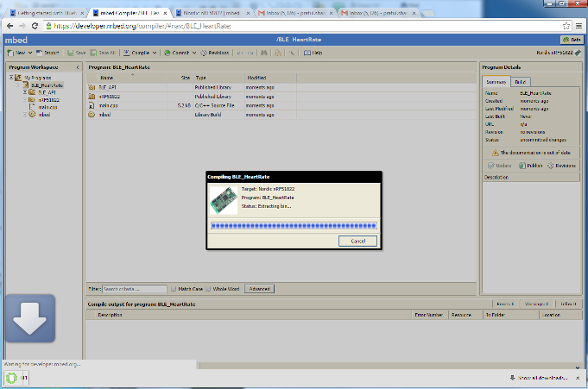Click the documentation warning triangle icon
588x389 pixels.
(x=494, y=152)
